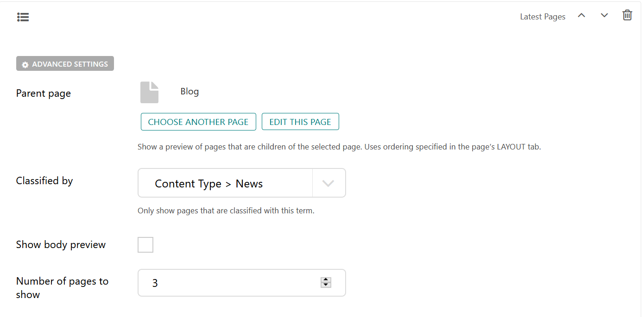The height and width of the screenshot is (317, 644).
Task: Click the Classified by field label
Action: (44, 181)
